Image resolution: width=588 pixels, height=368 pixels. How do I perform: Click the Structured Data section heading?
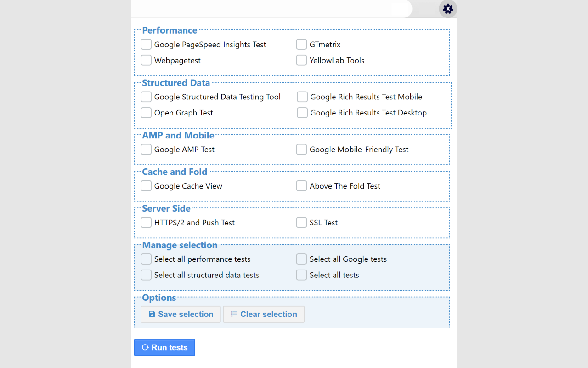click(176, 83)
